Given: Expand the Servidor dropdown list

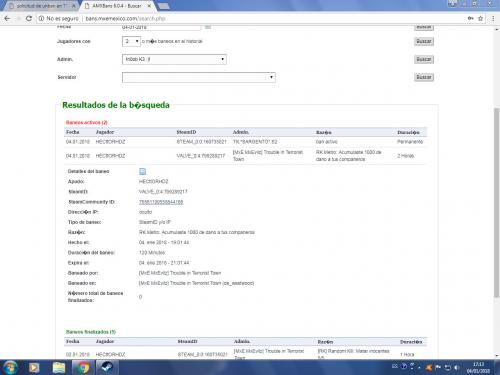Looking at the screenshot, I should 199,77.
